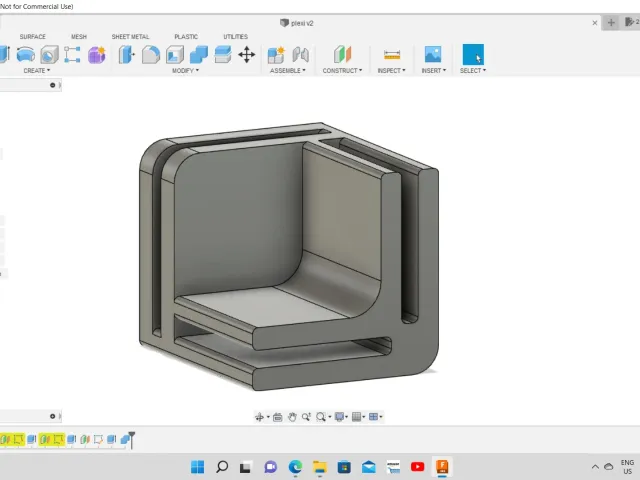Click the Viewports layout icon
Image resolution: width=640 pixels, height=480 pixels.
coord(373,417)
